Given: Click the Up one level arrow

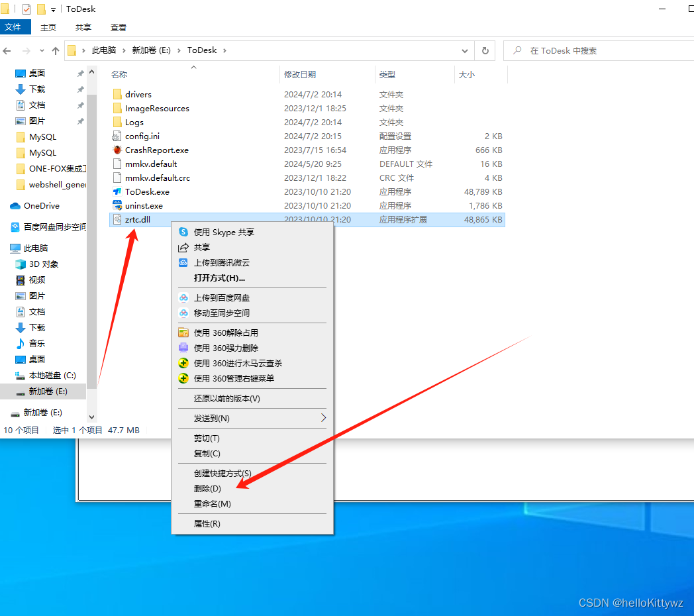Looking at the screenshot, I should click(x=56, y=51).
